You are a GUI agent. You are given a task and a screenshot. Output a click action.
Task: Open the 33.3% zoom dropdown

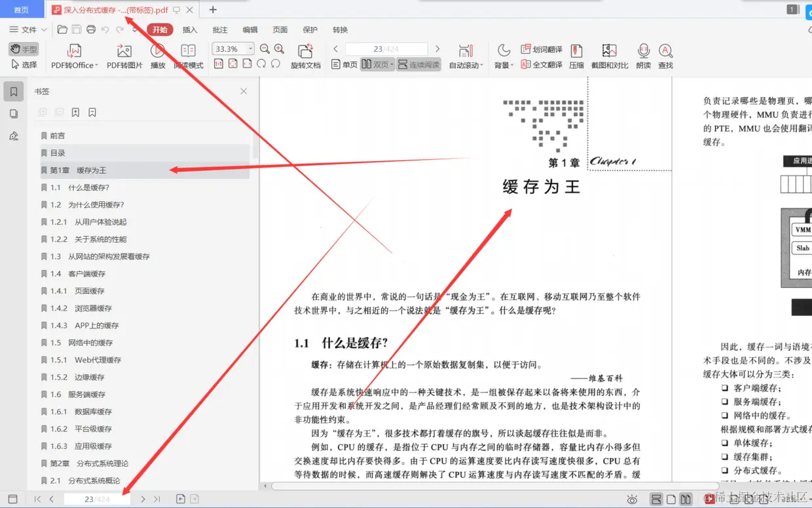(x=250, y=49)
